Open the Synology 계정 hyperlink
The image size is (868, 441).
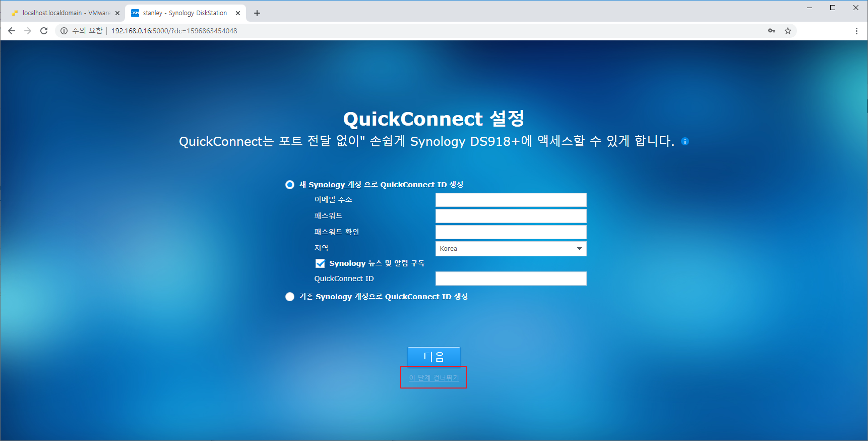click(335, 185)
